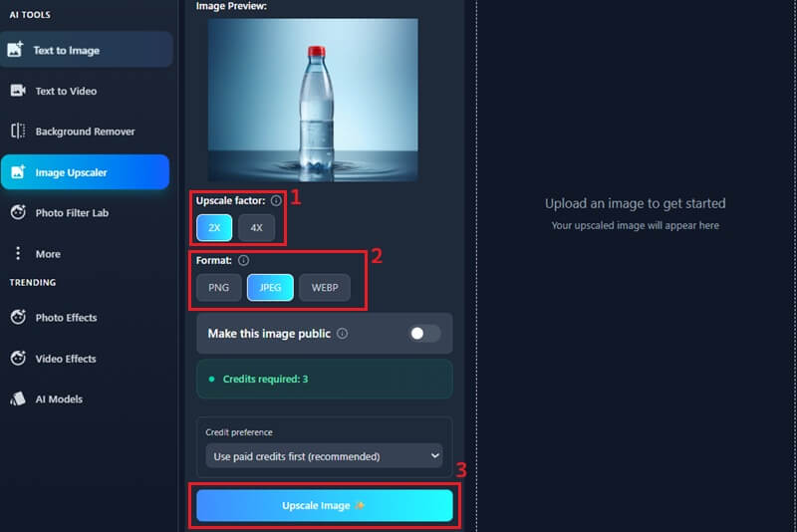This screenshot has height=532, width=797.
Task: Click the Video Effects icon
Action: (18, 359)
